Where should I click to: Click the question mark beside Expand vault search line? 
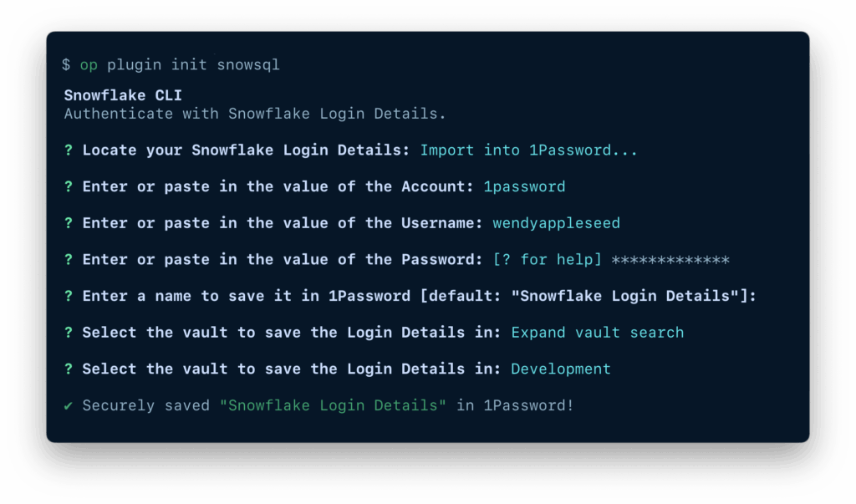(x=69, y=333)
